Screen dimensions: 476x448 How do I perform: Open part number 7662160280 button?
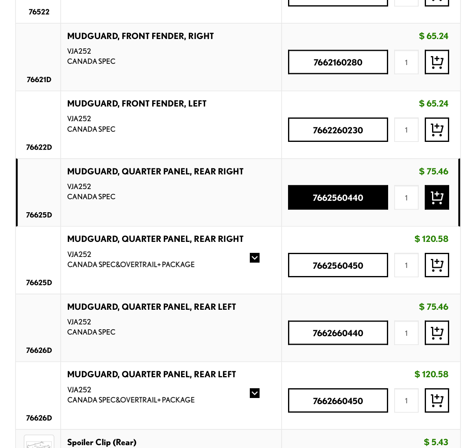point(338,62)
